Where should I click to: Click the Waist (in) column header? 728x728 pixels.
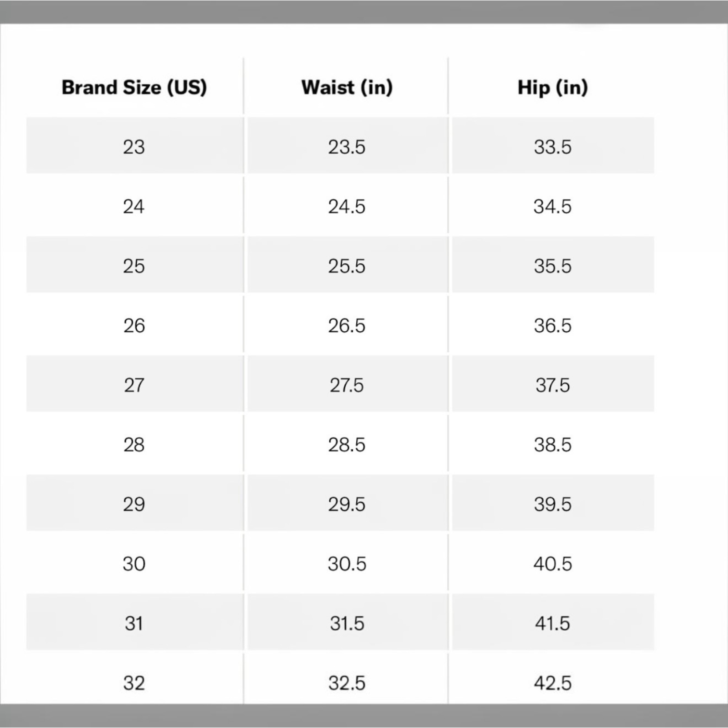[347, 88]
